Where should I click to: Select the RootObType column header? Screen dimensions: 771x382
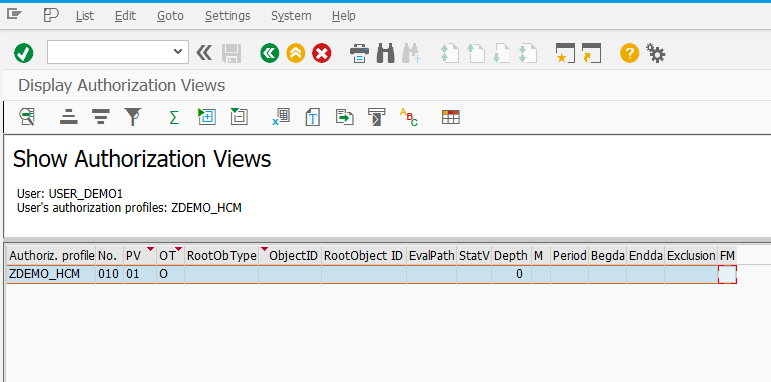tap(221, 256)
